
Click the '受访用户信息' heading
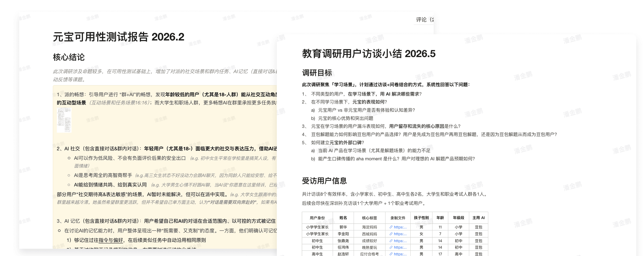[x=324, y=181]
